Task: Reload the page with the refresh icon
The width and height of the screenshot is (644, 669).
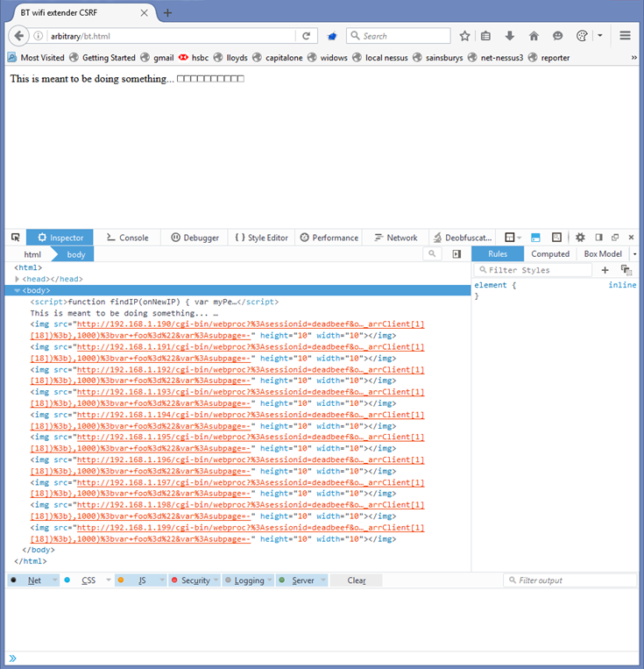Action: [x=306, y=36]
